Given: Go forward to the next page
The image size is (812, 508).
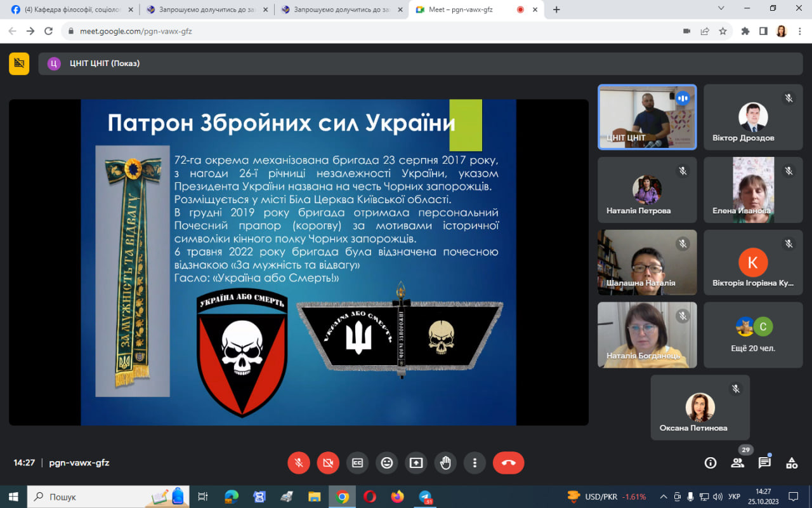Looking at the screenshot, I should click(30, 31).
